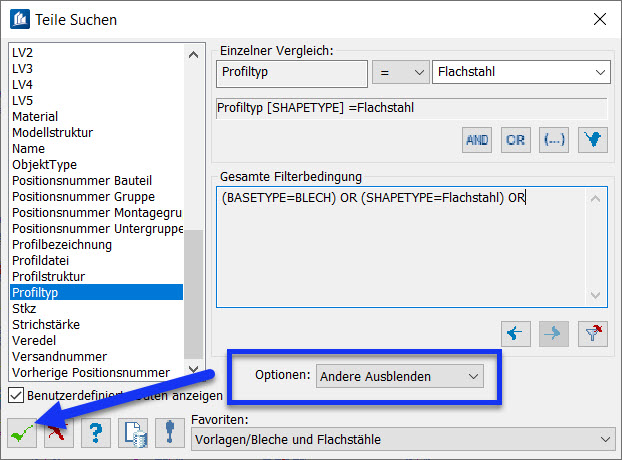This screenshot has width=622, height=460.
Task: Insert AND operator into filter
Action: click(x=477, y=140)
